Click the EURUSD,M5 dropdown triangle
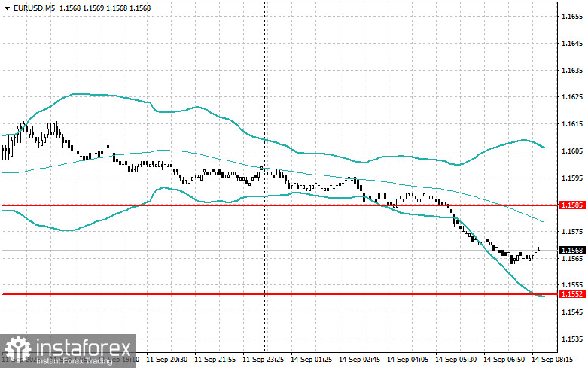Viewport: 588px width, 368px height. (7, 8)
